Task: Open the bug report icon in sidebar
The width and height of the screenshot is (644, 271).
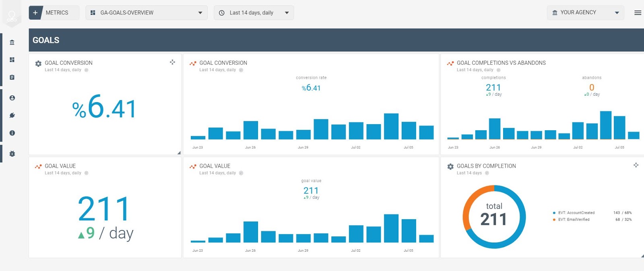Action: coord(12,154)
